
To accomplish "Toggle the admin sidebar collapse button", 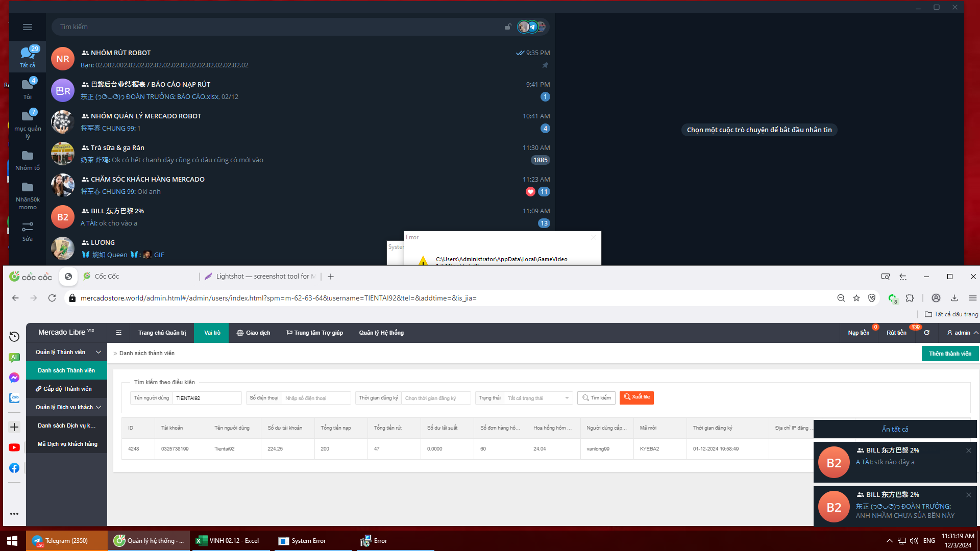I will coord(118,333).
